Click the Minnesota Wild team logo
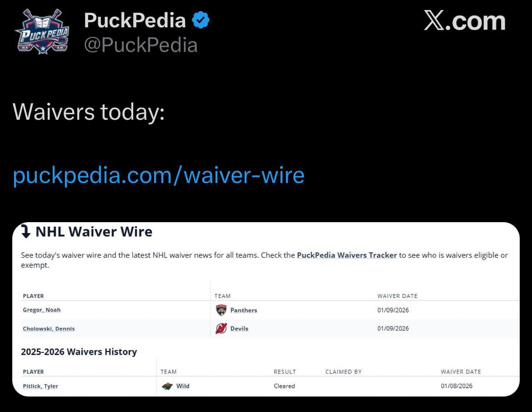The width and height of the screenshot is (532, 412). point(167,386)
